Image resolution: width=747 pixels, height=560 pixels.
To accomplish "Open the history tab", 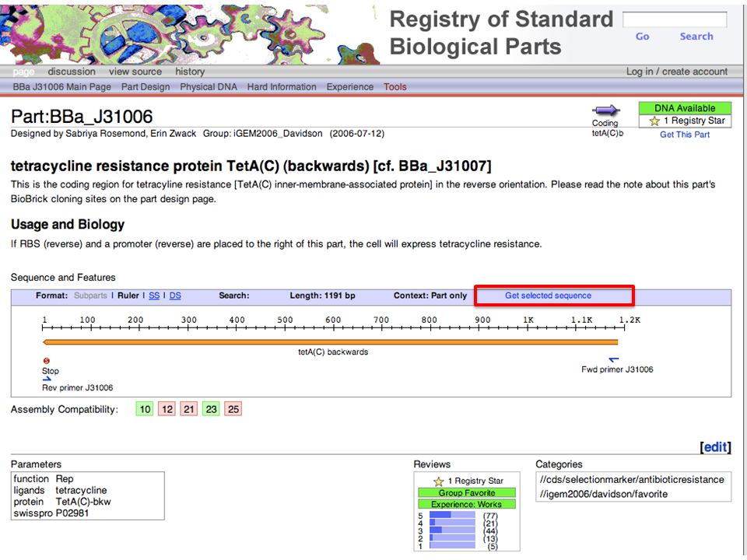I will click(190, 72).
